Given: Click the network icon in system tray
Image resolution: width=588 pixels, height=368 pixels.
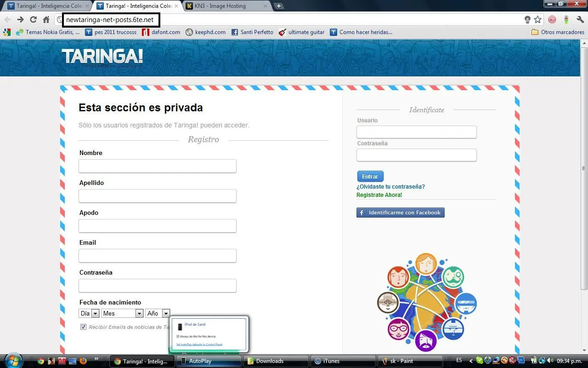Looking at the screenshot, I should pos(543,361).
